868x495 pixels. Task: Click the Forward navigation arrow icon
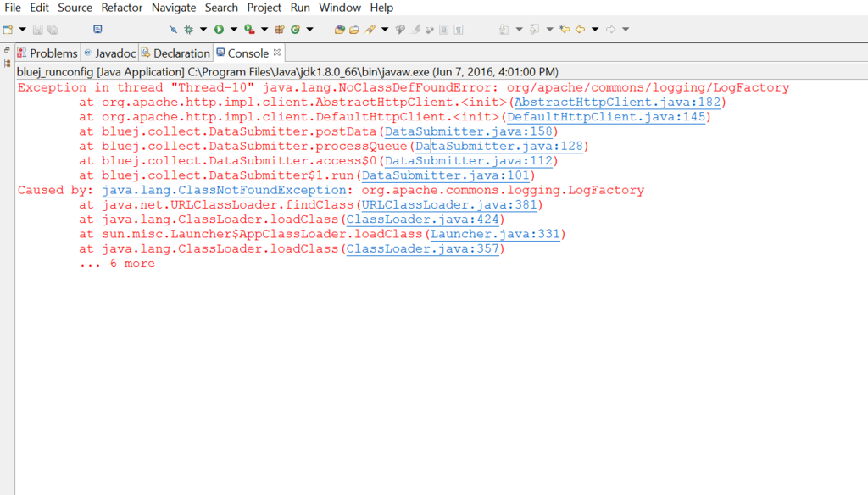click(610, 30)
